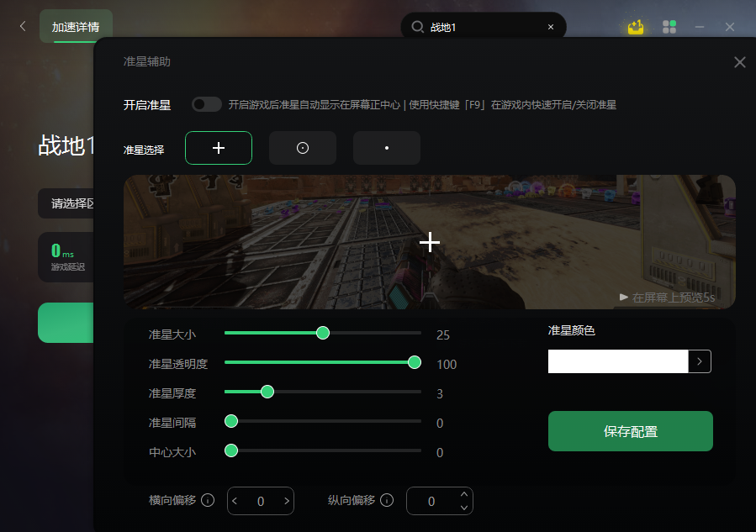The width and height of the screenshot is (756, 532).
Task: Click the 0 ms 游戏延迟 card
Action: pos(66,257)
